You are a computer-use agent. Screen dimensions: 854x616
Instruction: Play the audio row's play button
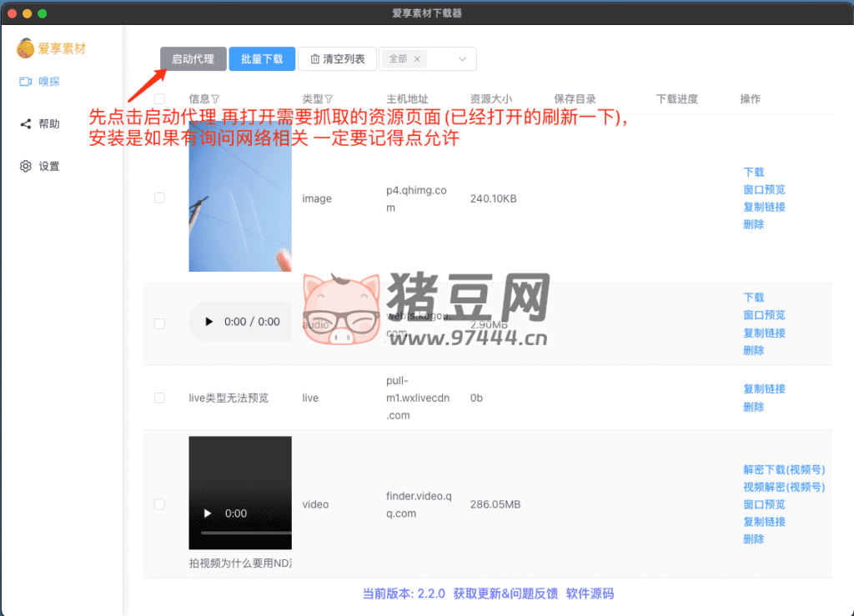pos(209,322)
